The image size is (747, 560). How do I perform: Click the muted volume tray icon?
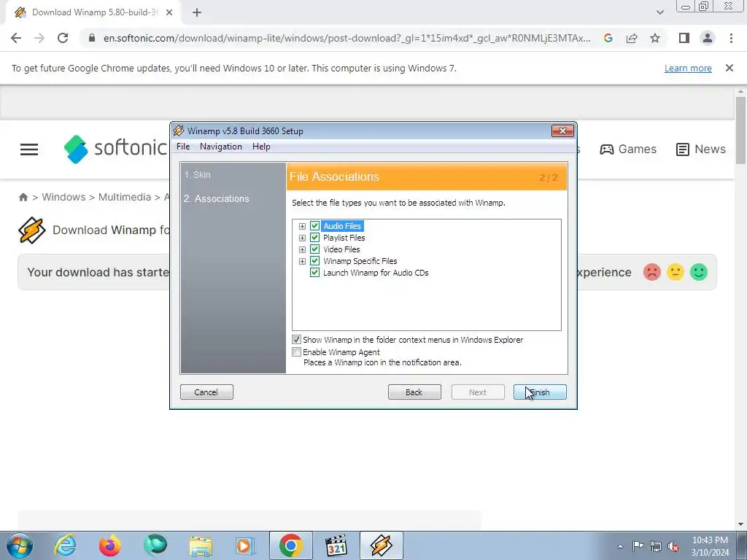click(x=673, y=546)
